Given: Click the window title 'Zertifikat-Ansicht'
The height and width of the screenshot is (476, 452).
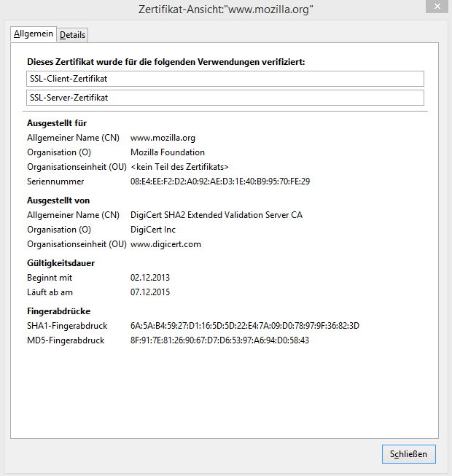Looking at the screenshot, I should point(225,9).
